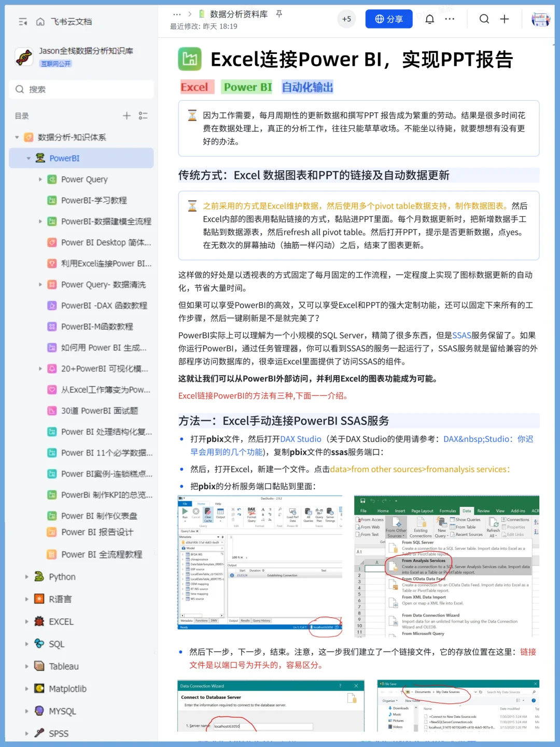Expand the MYSQL section arrow
560x747 pixels.
[27, 711]
